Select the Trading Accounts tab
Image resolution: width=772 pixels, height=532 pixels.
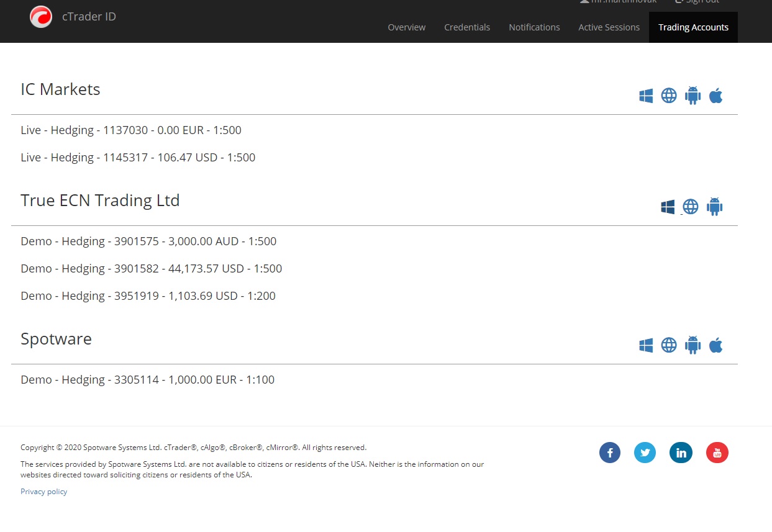tap(693, 27)
